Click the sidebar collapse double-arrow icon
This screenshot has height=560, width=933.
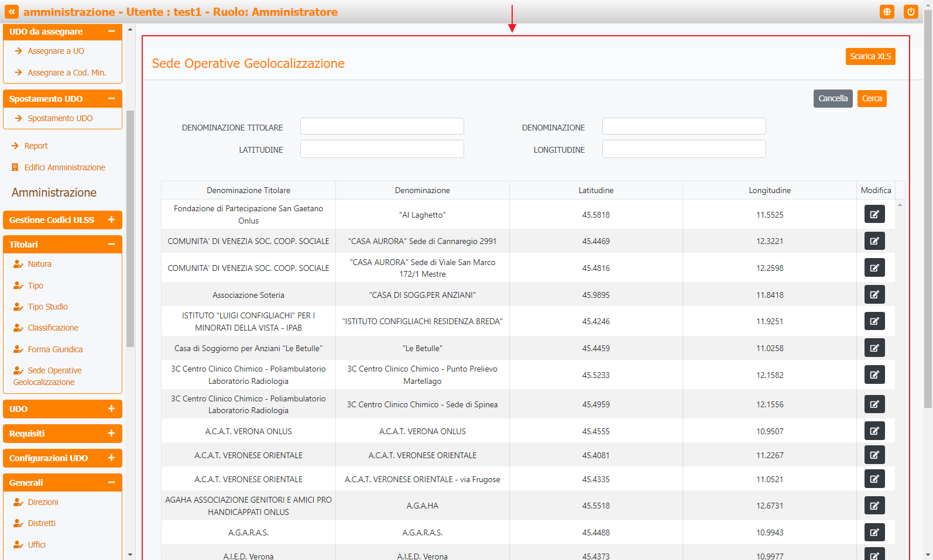click(x=12, y=12)
